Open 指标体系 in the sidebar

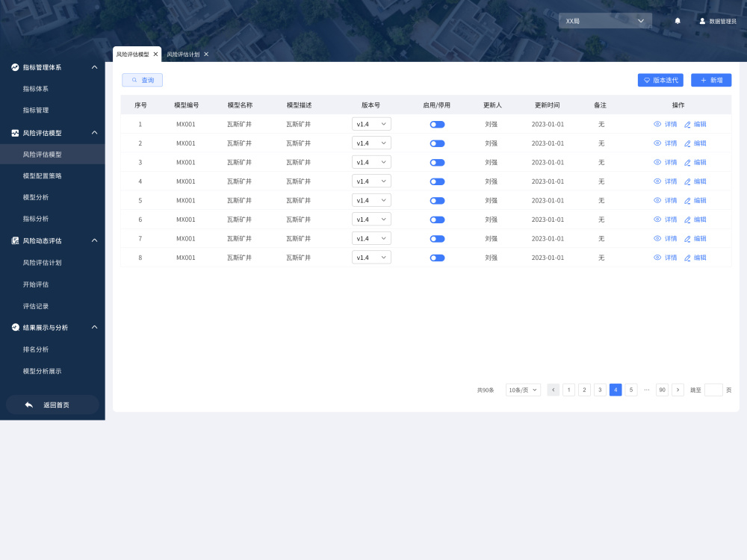click(x=36, y=89)
